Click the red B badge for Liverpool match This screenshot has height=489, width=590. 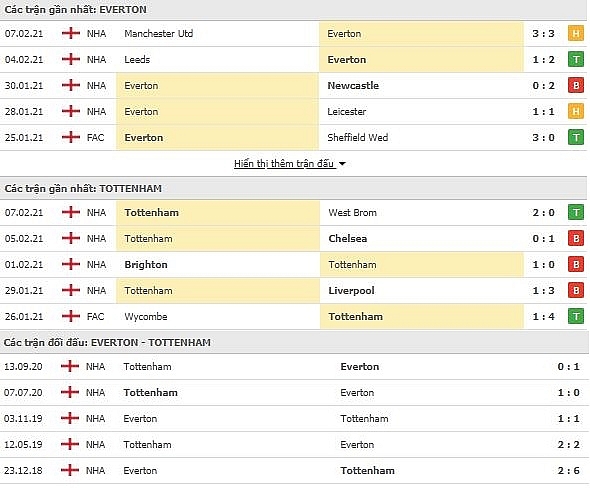575,290
